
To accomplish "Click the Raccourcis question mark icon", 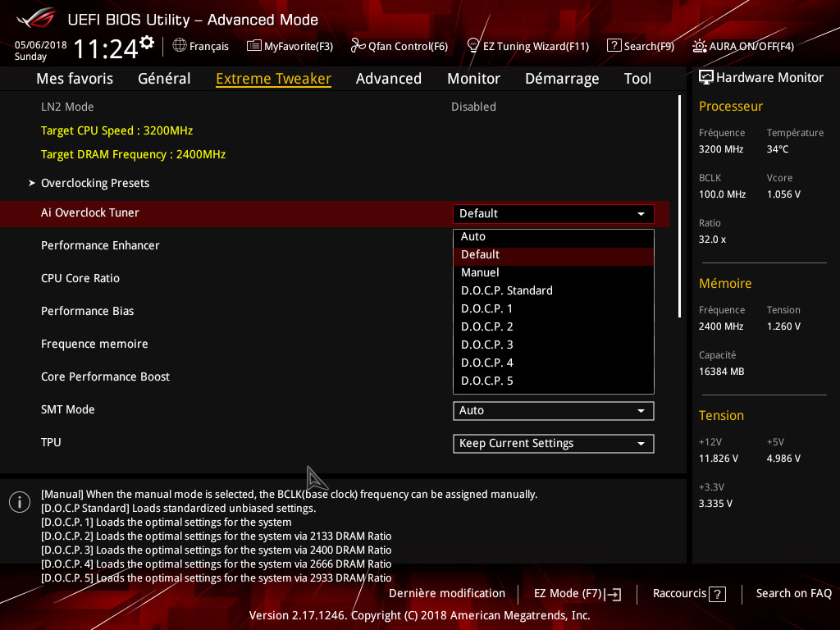I will pyautogui.click(x=717, y=594).
